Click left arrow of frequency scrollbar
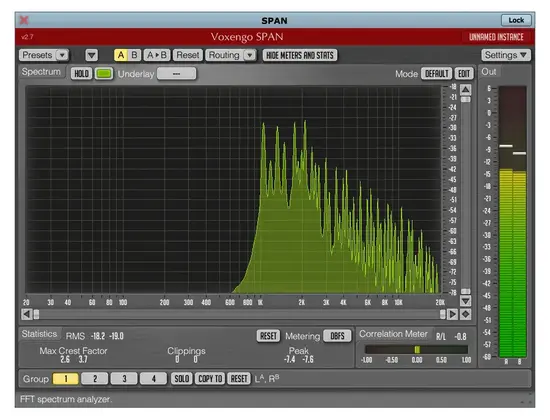Viewport: 550px width, 420px height. pyautogui.click(x=27, y=314)
